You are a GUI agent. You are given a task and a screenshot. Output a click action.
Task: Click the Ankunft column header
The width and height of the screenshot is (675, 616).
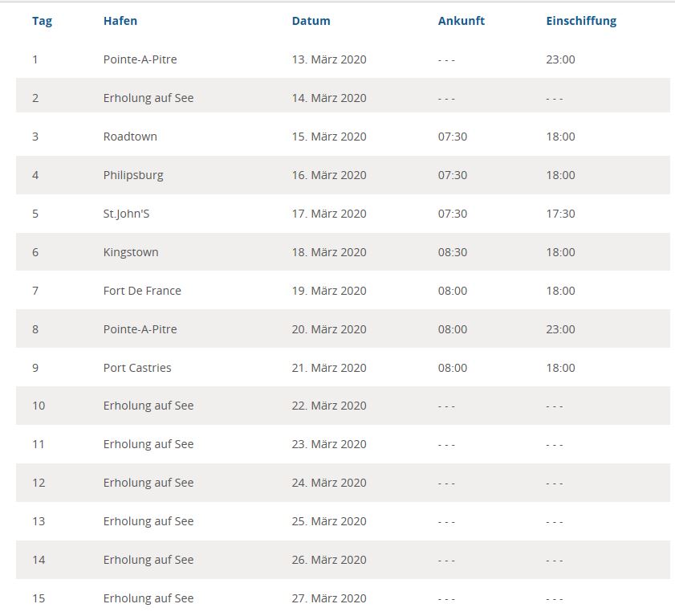point(461,21)
